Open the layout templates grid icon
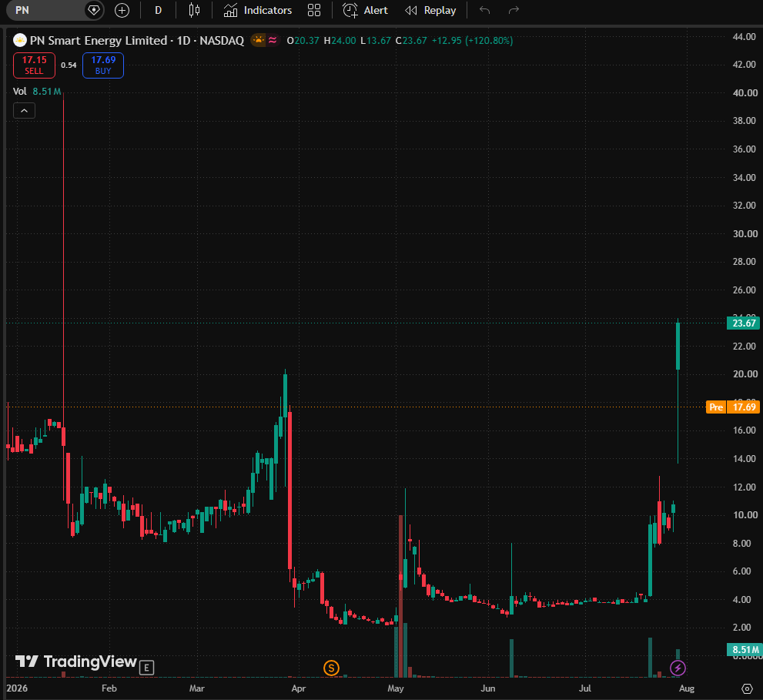763x700 pixels. point(314,10)
